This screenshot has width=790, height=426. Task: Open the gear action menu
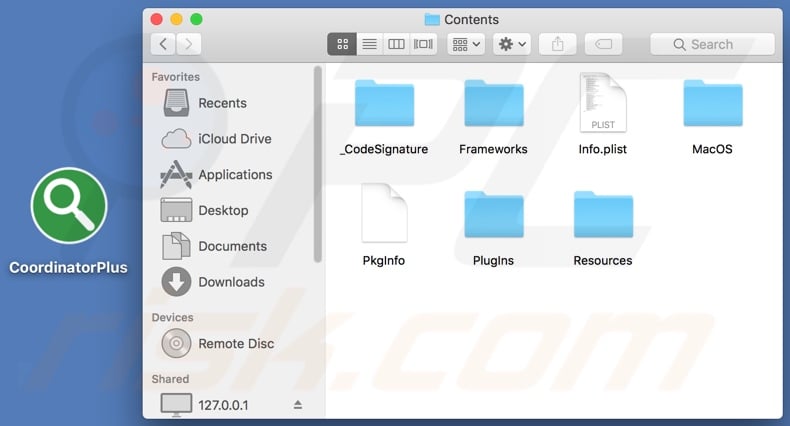click(x=512, y=44)
